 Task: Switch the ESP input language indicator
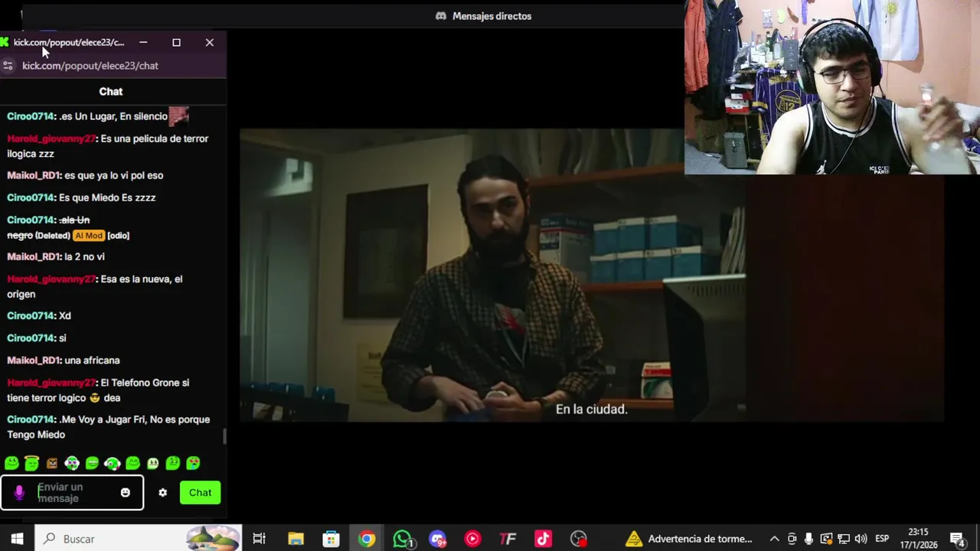882,539
